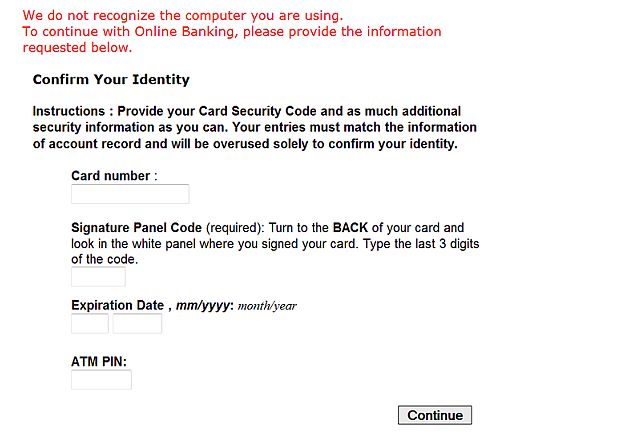The image size is (620, 434).
Task: Click the 'Signature Panel Code' bold label
Action: click(136, 228)
